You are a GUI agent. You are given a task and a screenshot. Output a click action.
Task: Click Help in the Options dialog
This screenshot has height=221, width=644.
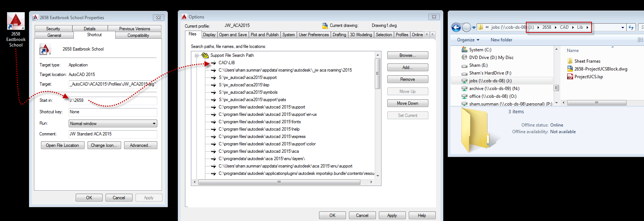pyautogui.click(x=422, y=215)
